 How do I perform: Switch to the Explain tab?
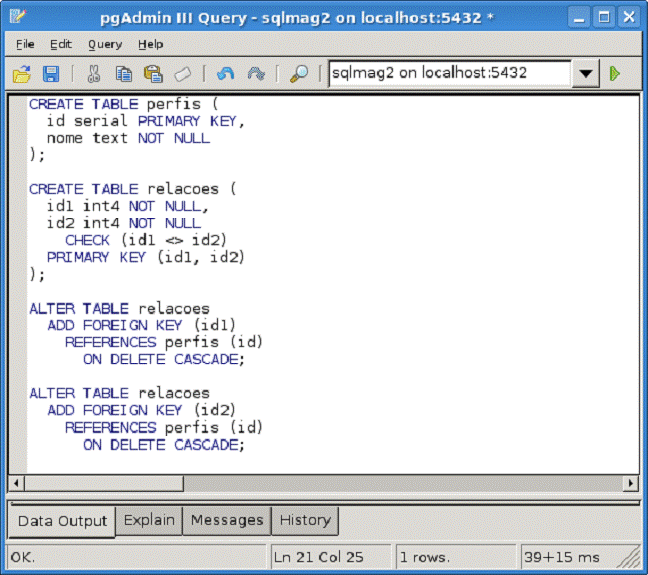coord(150,520)
